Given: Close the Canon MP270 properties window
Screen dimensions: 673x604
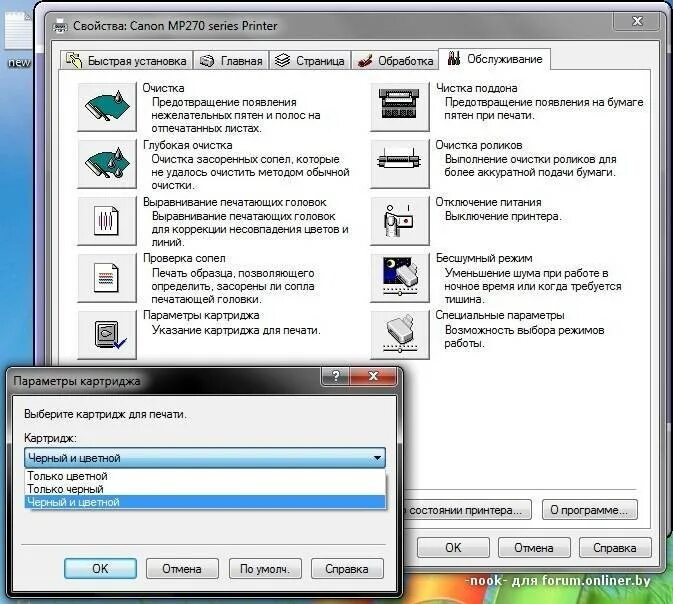Looking at the screenshot, I should 637,21.
